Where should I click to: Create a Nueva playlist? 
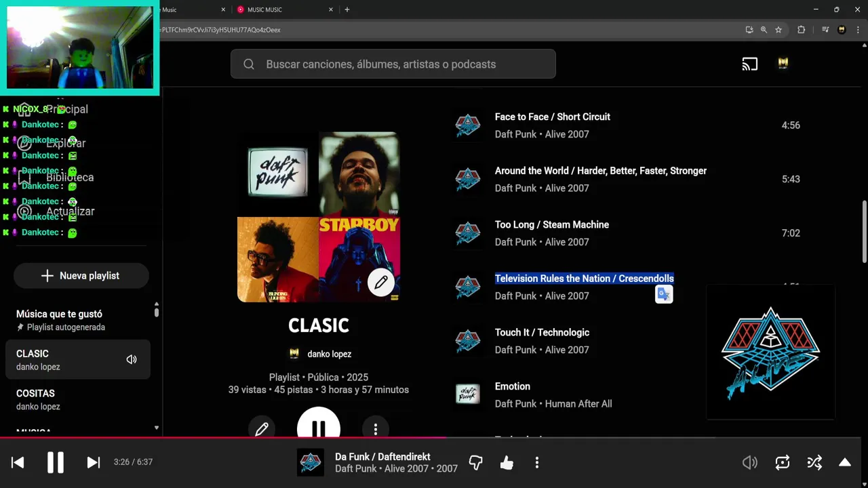pyautogui.click(x=81, y=276)
